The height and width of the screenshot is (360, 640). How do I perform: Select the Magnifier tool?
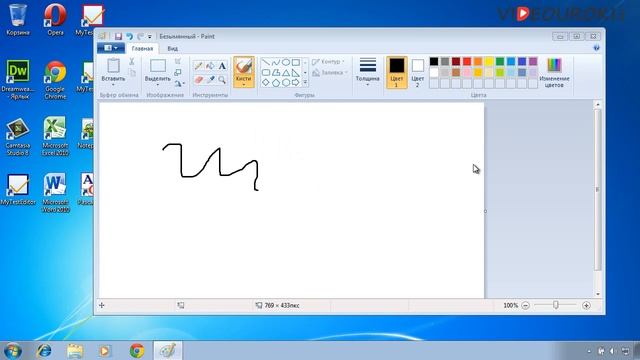click(x=222, y=80)
